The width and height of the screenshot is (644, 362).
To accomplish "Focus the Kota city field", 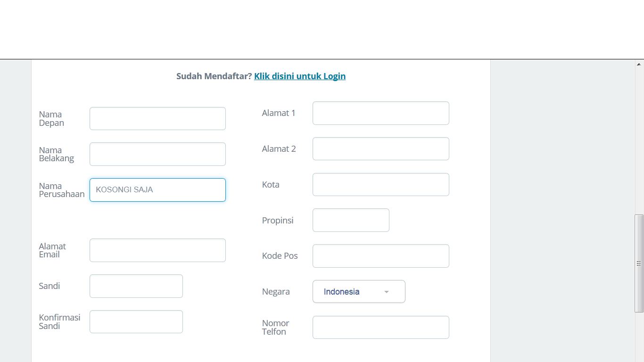I will coord(380,185).
